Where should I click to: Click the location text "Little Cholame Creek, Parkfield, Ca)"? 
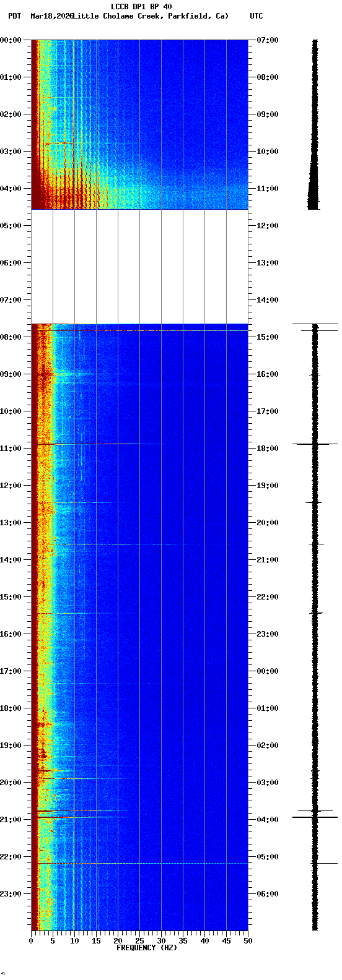[x=151, y=16]
